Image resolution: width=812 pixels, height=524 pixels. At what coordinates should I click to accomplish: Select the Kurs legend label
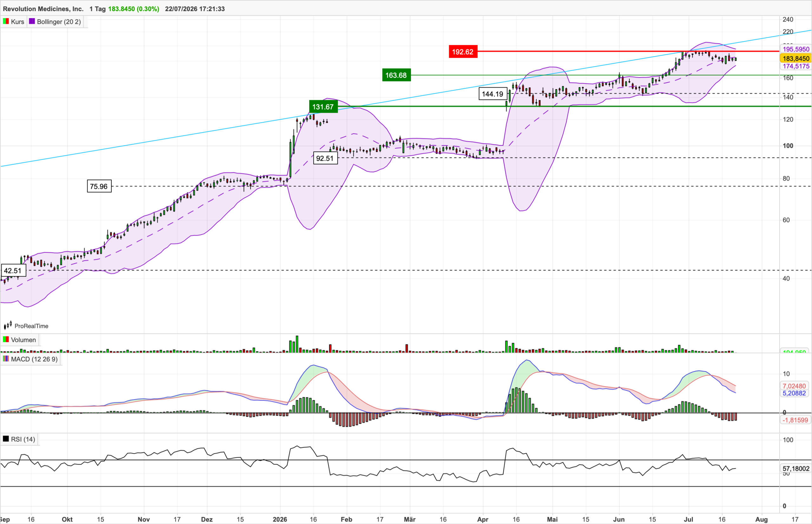[x=17, y=22]
